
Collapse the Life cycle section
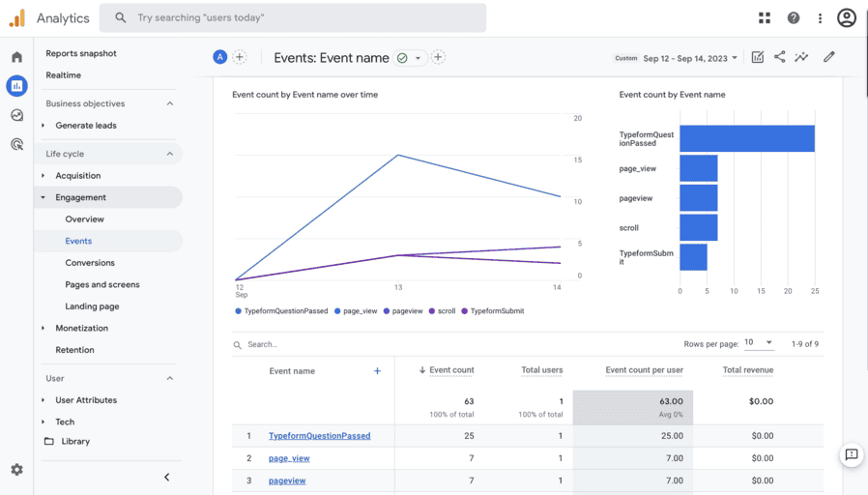[170, 154]
